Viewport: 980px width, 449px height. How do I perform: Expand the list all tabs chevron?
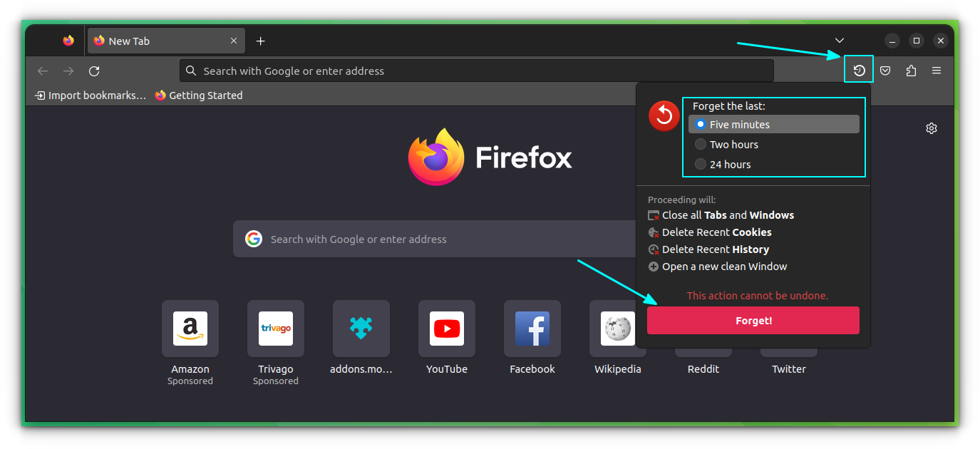[840, 41]
